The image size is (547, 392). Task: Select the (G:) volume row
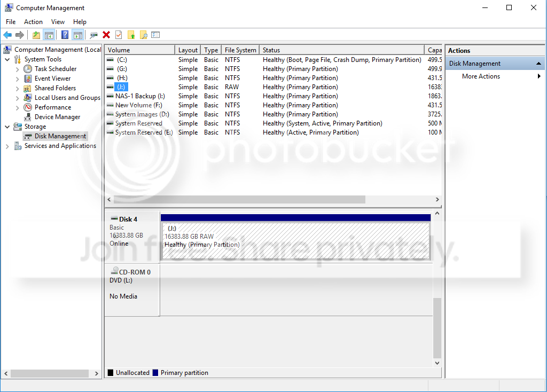pyautogui.click(x=274, y=69)
